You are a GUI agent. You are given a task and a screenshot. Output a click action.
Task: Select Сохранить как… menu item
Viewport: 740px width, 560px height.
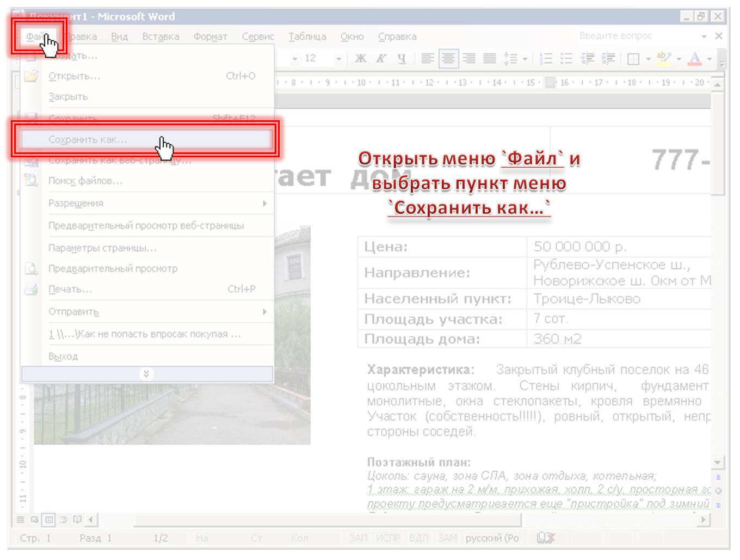pyautogui.click(x=147, y=139)
